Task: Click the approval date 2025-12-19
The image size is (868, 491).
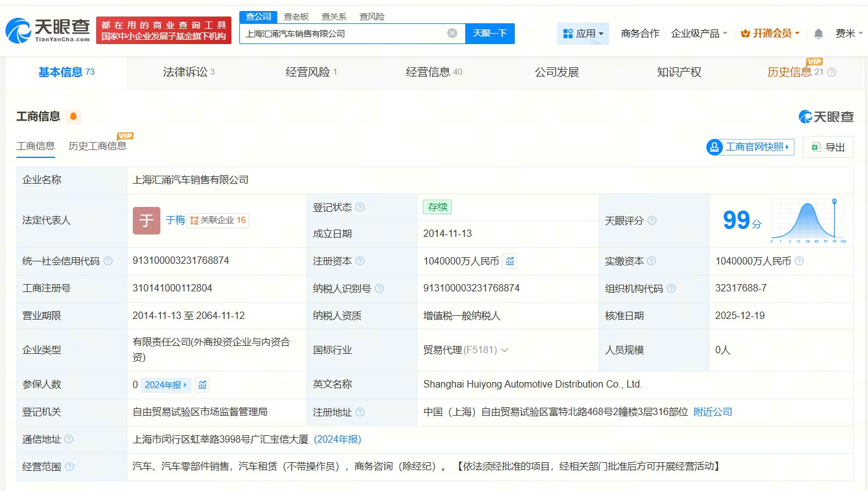Action: (x=739, y=316)
